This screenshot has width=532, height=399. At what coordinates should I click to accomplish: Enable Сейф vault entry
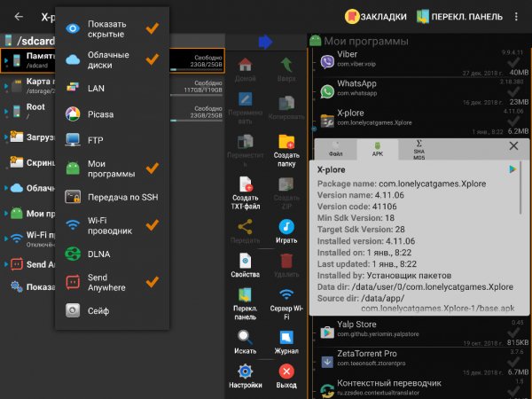point(112,310)
